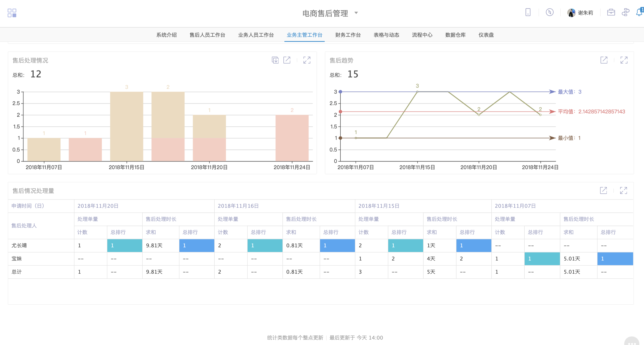
Task: Select the 总计 row label
Action: [16, 272]
